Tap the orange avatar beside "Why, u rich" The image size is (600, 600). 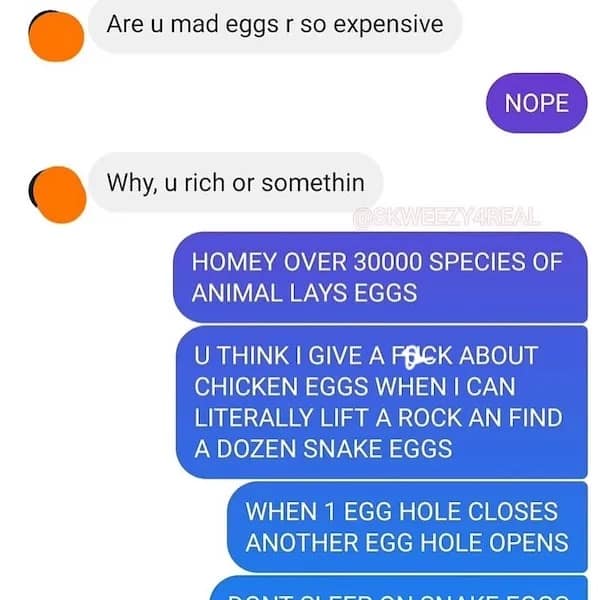pos(58,194)
